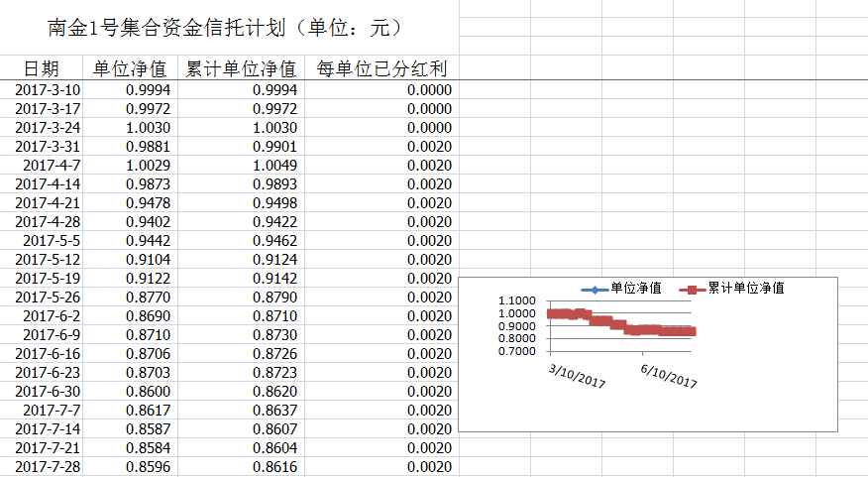Select the 每单位已分红利 header cell
Viewport: 868px width, 477px height.
click(x=381, y=68)
